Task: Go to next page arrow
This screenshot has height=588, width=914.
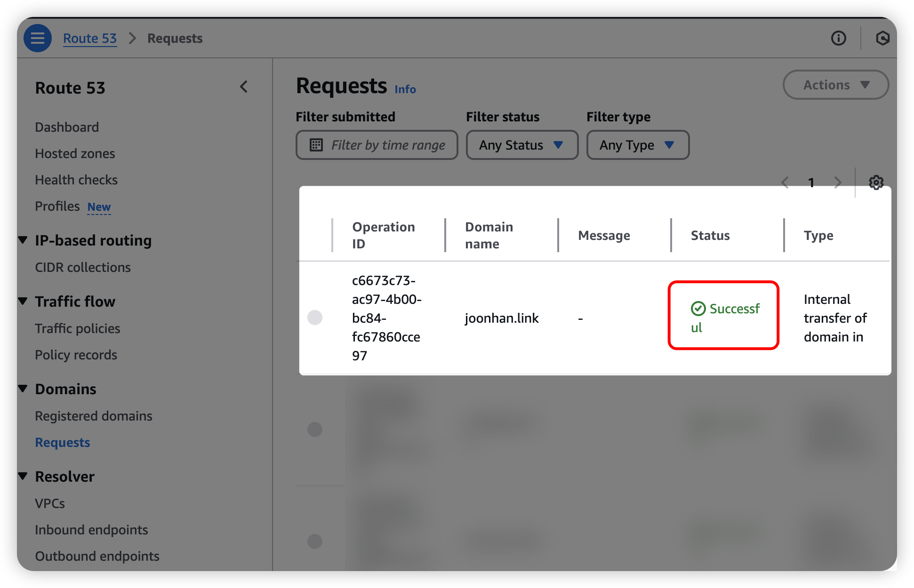Action: 838,183
